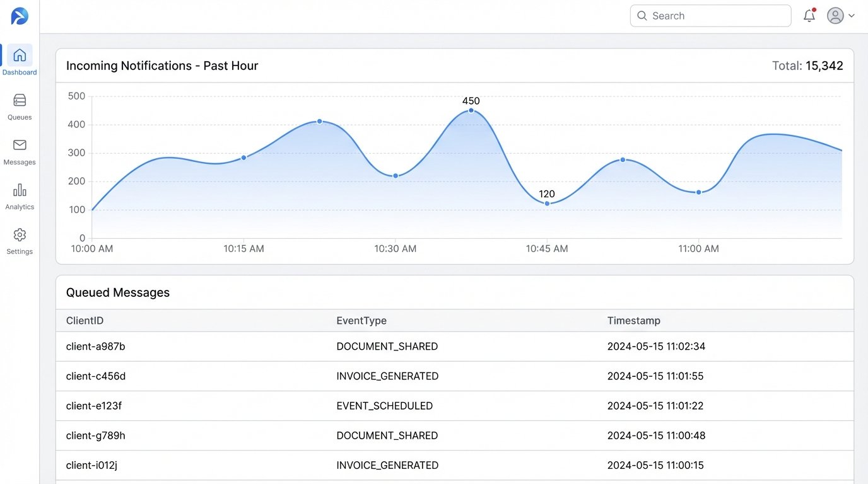Check notifications via the bell icon
The image size is (868, 484).
pos(809,16)
